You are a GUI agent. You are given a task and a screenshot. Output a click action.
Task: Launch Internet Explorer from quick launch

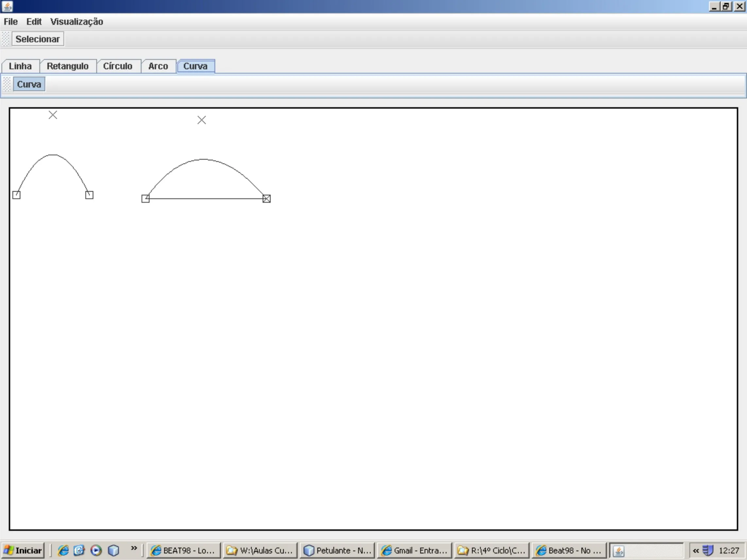[63, 551]
